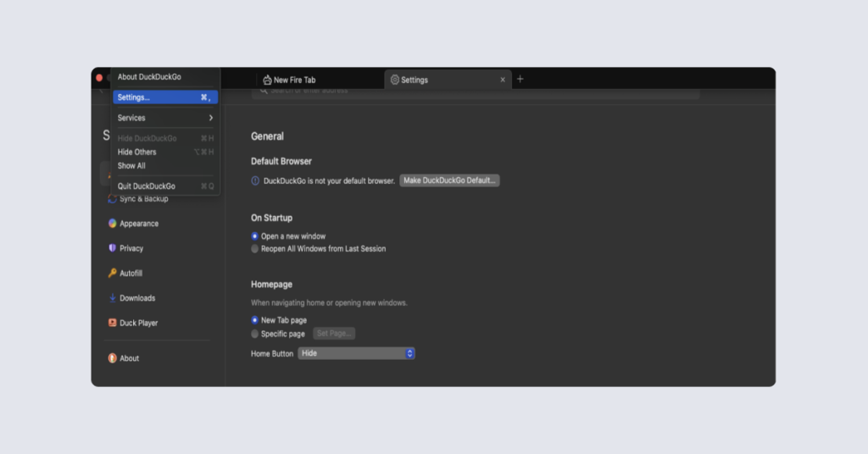The width and height of the screenshot is (868, 454).
Task: Click the Homepage heading
Action: 272,285
